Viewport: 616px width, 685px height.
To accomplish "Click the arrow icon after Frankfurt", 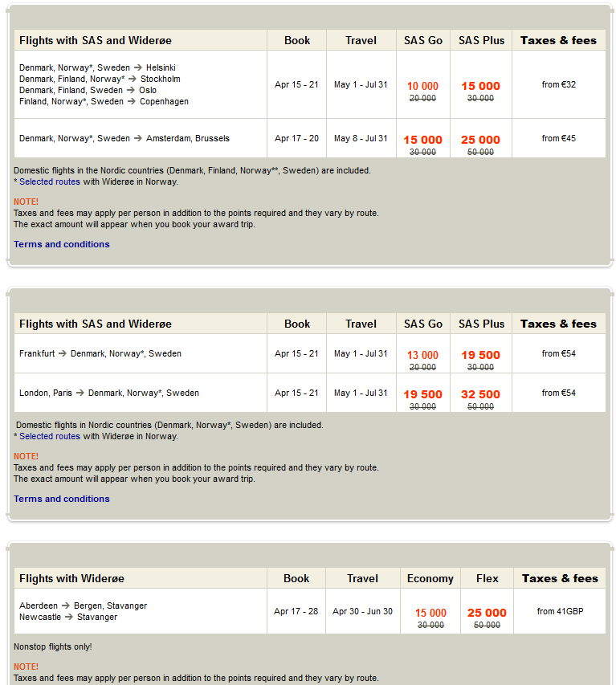I will coord(63,353).
